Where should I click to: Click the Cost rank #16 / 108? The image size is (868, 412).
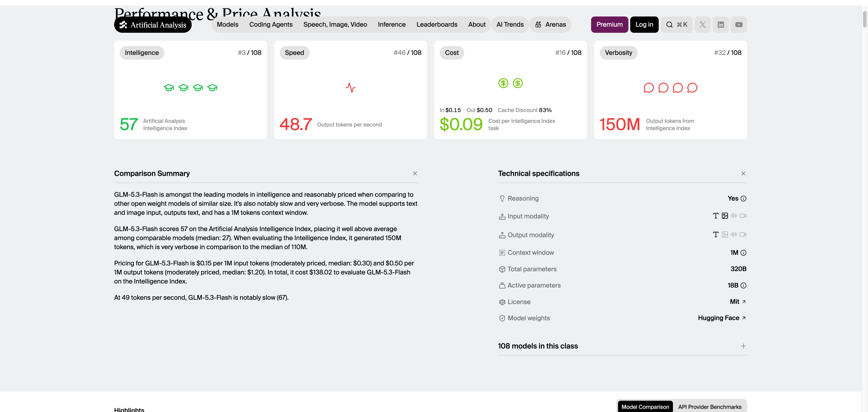point(568,53)
